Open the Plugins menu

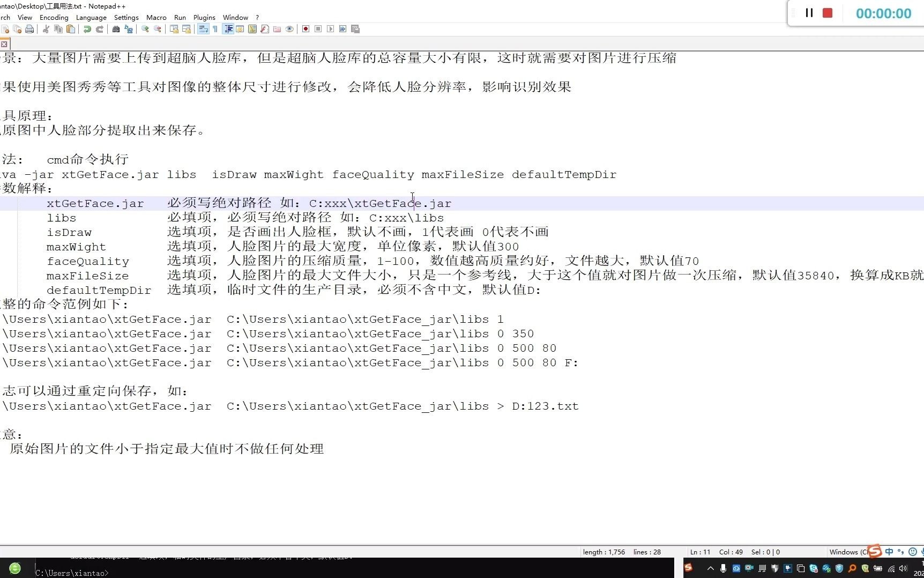(204, 17)
